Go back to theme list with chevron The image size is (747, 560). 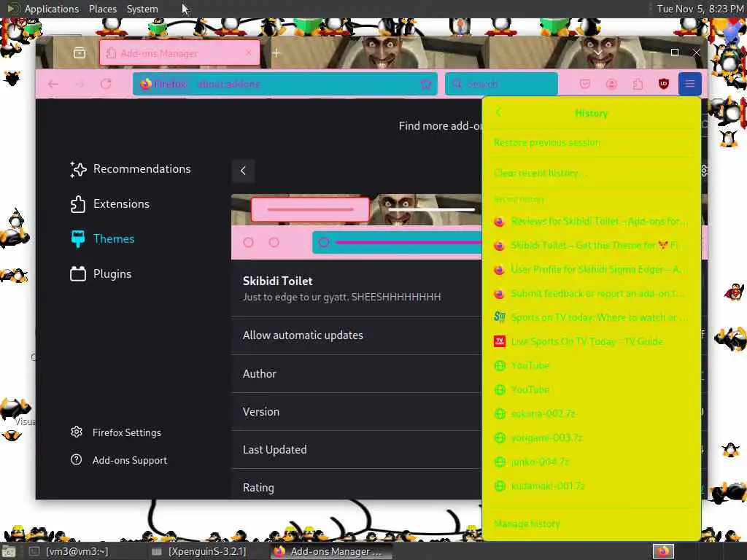coord(243,171)
